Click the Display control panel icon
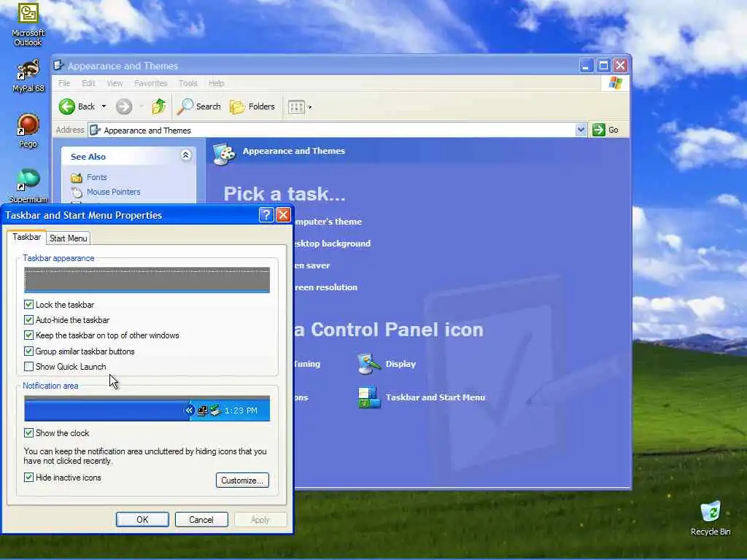 coord(368,365)
